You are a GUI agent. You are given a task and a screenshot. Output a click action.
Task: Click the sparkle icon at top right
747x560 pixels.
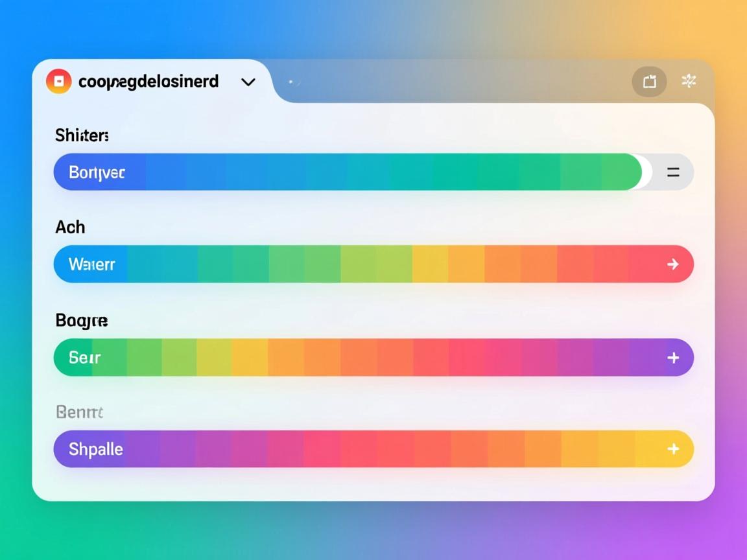click(689, 81)
